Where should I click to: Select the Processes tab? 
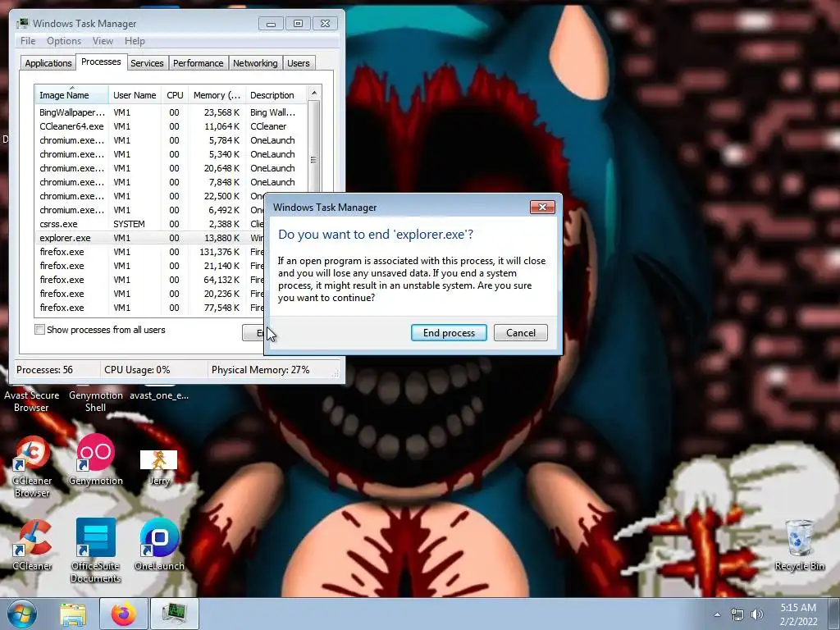pyautogui.click(x=101, y=62)
